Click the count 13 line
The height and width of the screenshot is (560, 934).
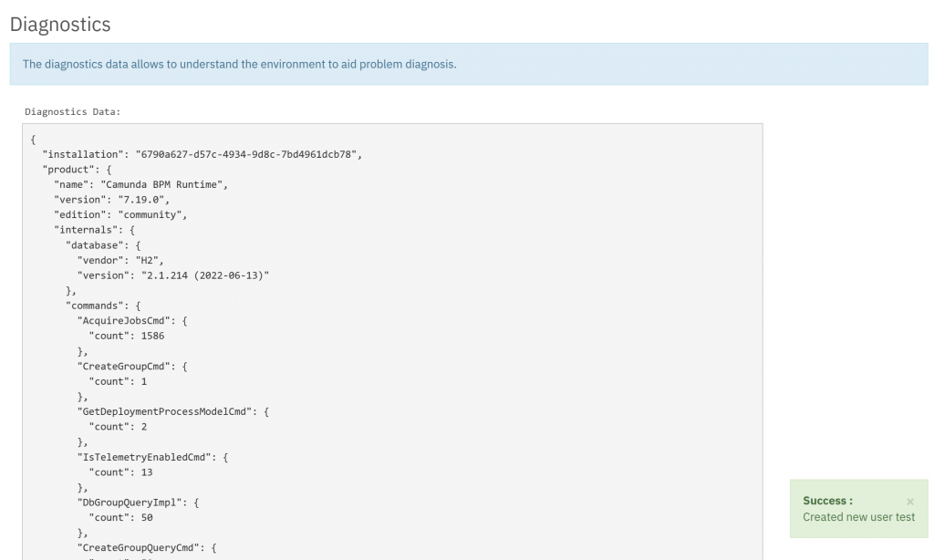click(x=120, y=472)
